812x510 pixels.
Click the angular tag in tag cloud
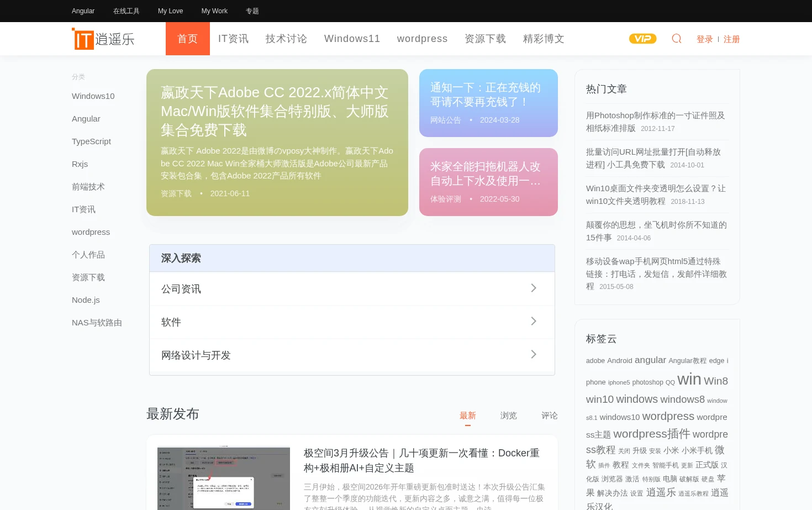coord(650,360)
